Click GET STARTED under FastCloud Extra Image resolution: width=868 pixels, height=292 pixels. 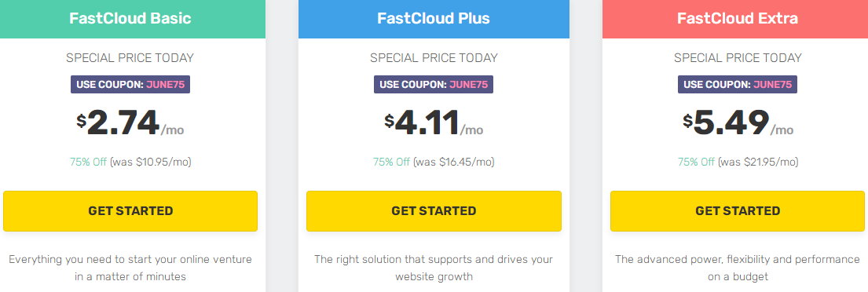point(738,210)
